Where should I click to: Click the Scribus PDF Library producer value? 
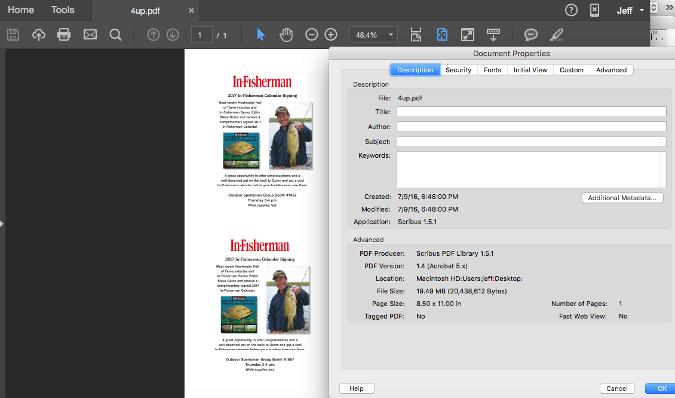click(x=455, y=253)
